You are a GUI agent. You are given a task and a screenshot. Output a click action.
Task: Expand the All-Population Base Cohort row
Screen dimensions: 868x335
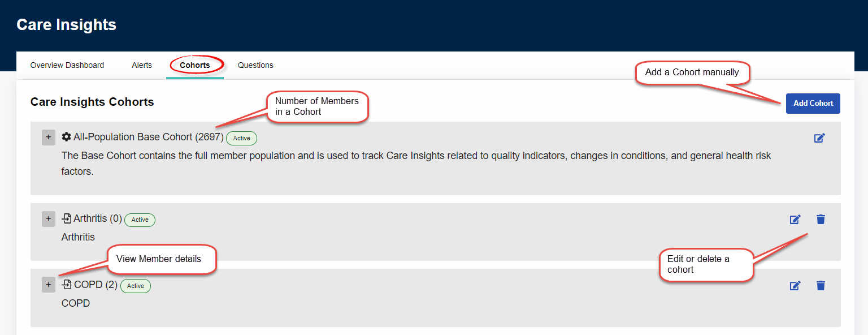pos(49,138)
